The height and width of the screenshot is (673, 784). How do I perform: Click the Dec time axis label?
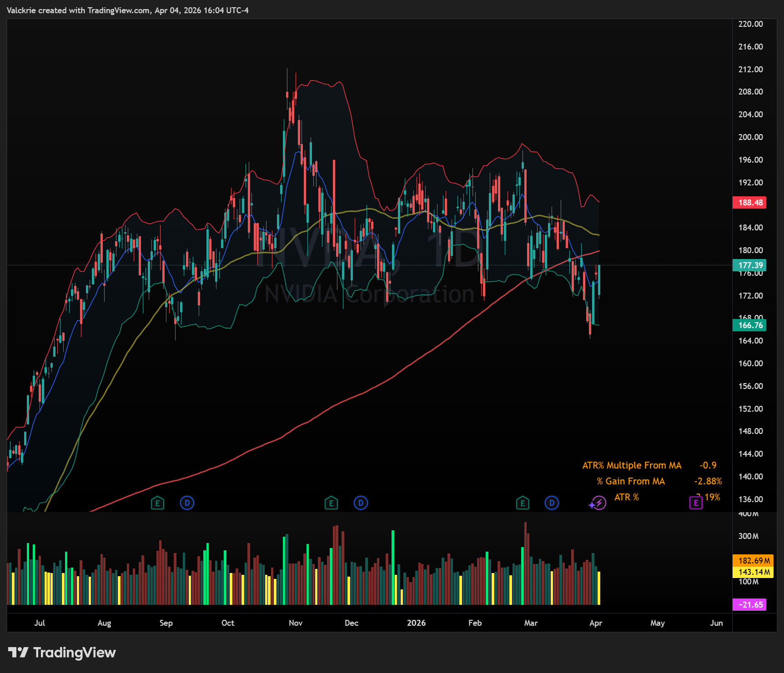tap(352, 623)
